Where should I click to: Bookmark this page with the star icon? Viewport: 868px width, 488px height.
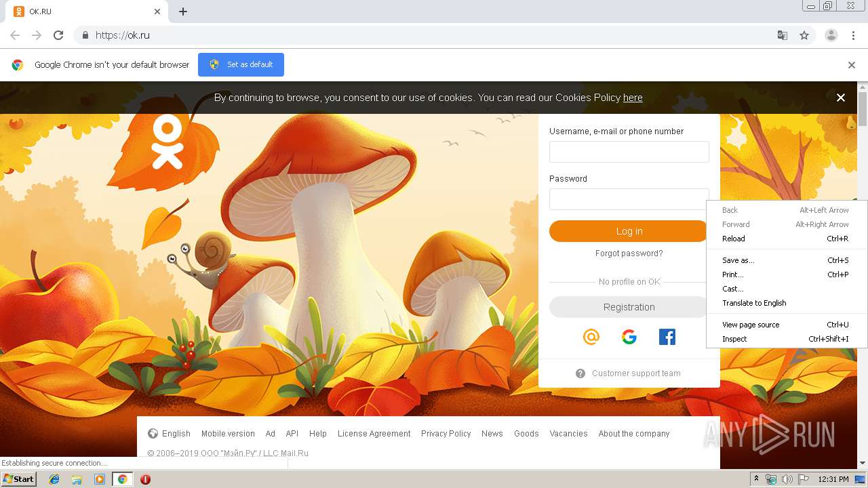pos(804,35)
